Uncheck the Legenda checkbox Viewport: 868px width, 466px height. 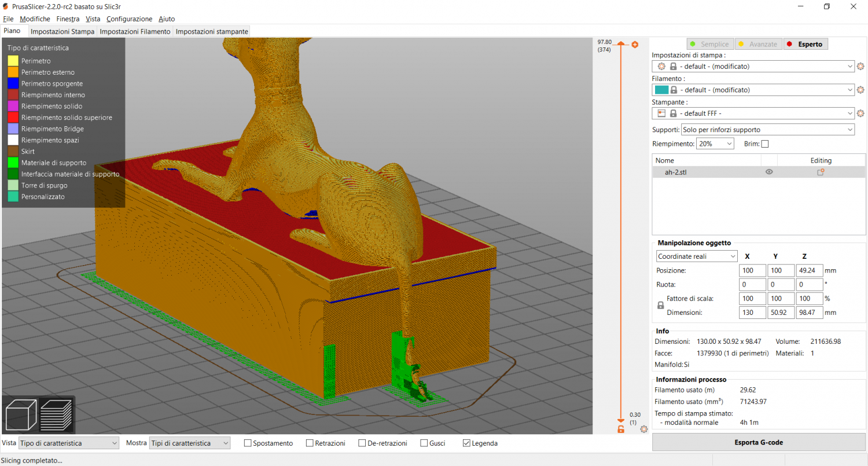click(466, 443)
